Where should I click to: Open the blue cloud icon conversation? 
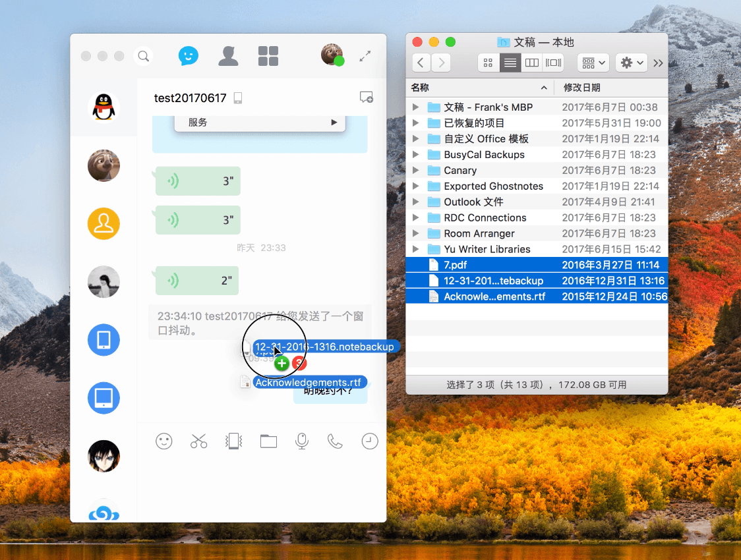104,512
